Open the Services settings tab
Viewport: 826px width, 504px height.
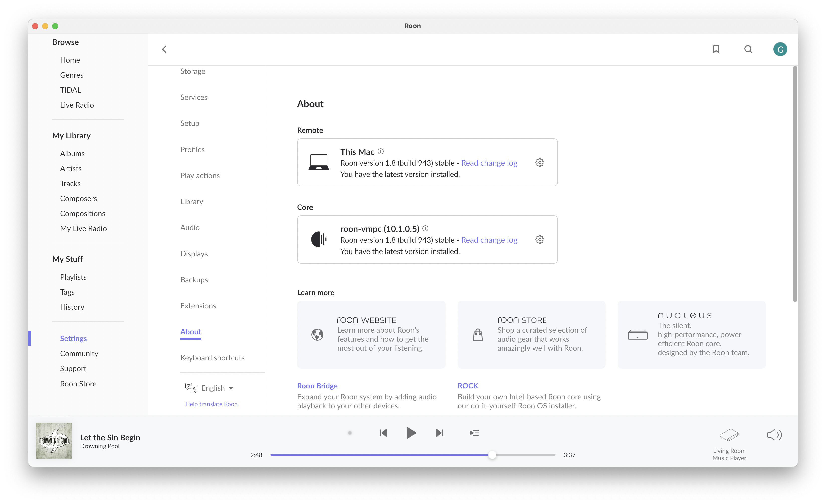coord(194,97)
